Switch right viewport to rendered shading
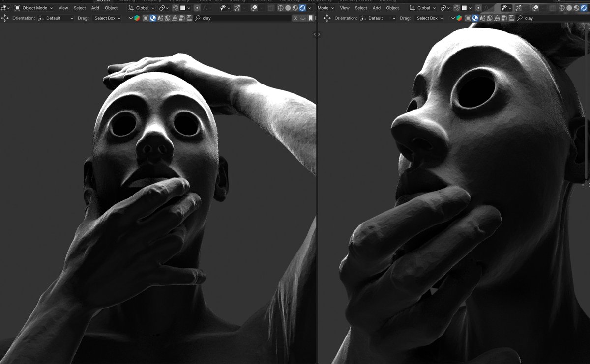 tap(584, 8)
